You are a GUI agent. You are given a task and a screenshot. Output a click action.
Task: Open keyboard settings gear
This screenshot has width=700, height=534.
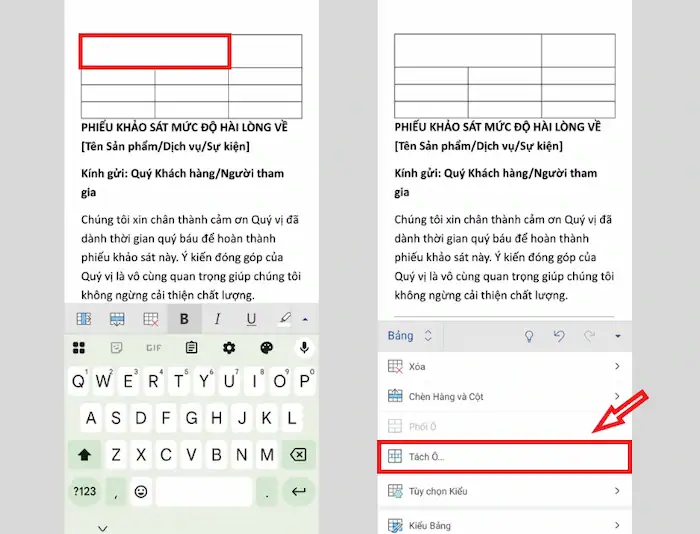[229, 348]
